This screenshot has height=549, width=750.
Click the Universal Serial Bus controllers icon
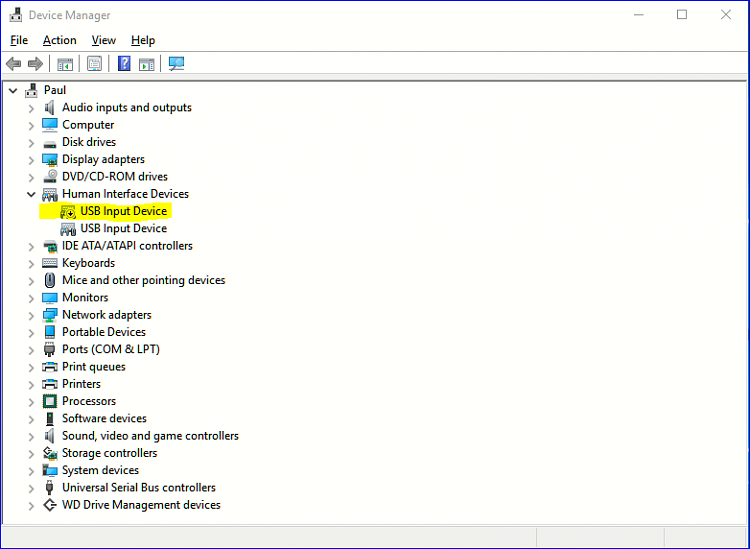click(49, 488)
